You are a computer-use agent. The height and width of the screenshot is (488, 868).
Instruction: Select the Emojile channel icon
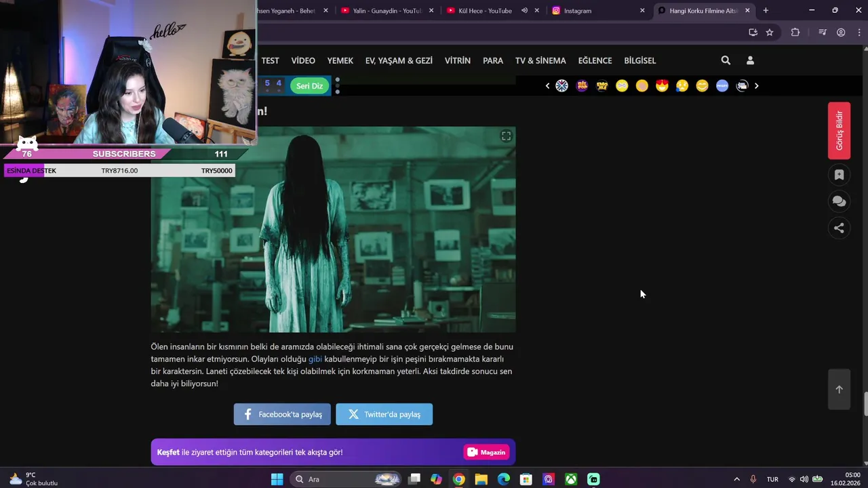coord(602,85)
